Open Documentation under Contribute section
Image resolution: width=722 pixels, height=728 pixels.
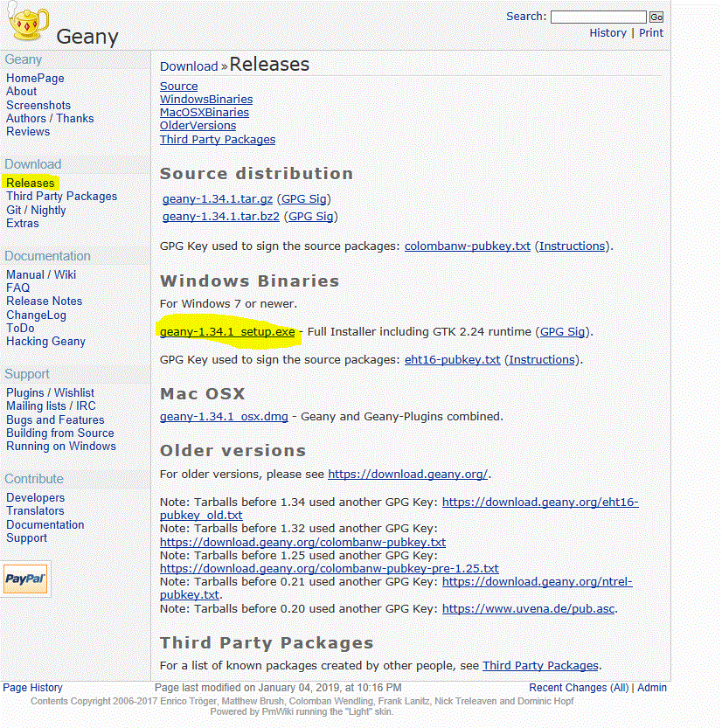coord(45,524)
